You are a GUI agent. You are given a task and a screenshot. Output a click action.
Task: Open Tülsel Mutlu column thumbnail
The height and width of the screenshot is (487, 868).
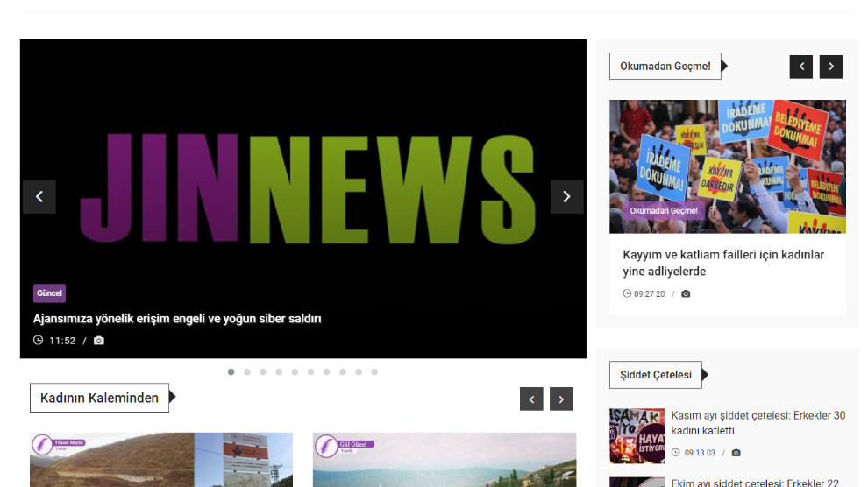coord(161,460)
